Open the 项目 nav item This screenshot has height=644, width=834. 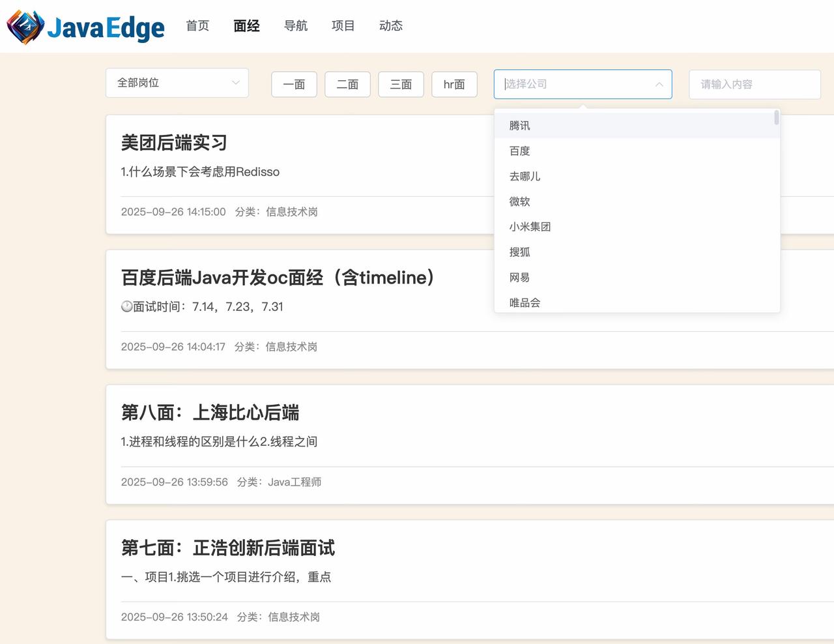pyautogui.click(x=343, y=25)
